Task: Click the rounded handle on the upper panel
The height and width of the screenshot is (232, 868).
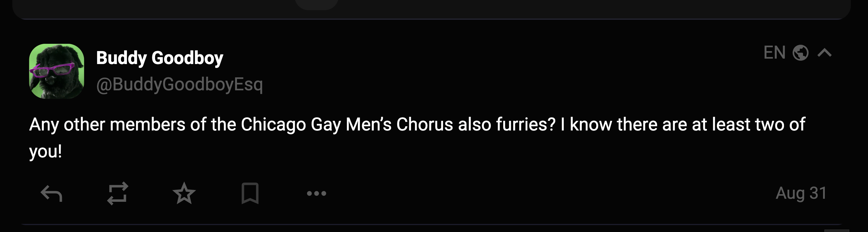Action: tap(316, 4)
